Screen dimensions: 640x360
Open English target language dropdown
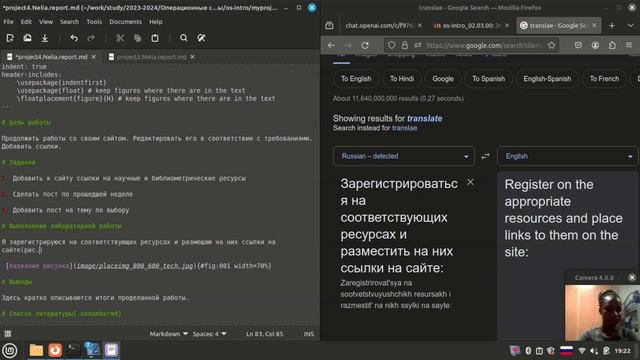tap(568, 156)
